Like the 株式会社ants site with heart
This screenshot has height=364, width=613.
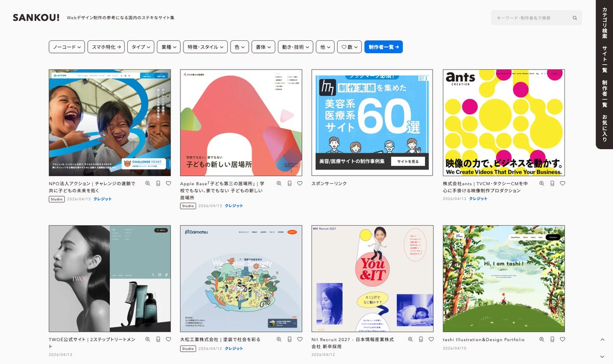pos(562,183)
